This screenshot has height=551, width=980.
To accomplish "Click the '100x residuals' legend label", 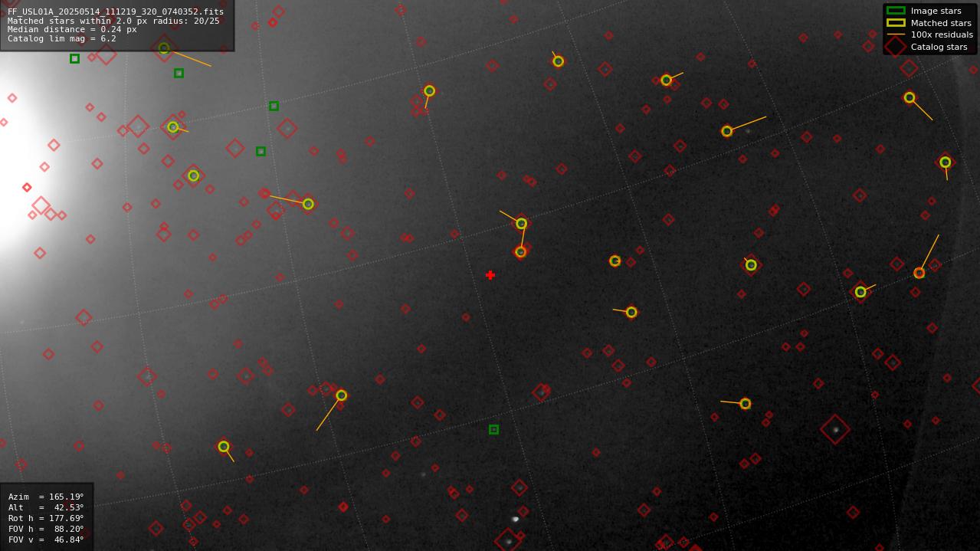I will [942, 34].
